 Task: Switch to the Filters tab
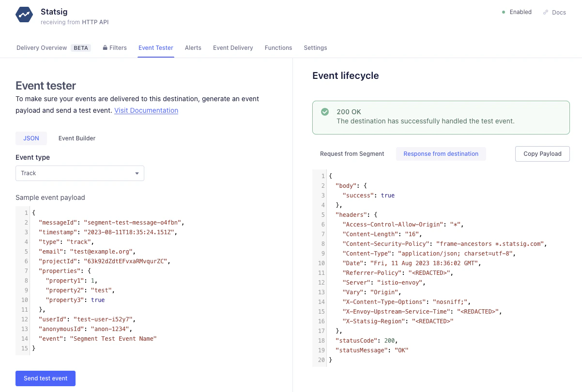pyautogui.click(x=115, y=48)
